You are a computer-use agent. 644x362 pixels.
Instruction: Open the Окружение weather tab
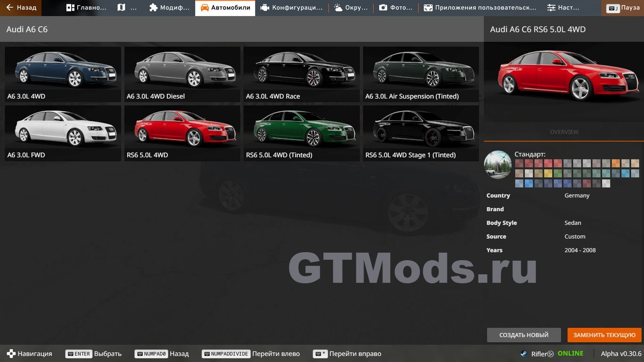tap(350, 8)
